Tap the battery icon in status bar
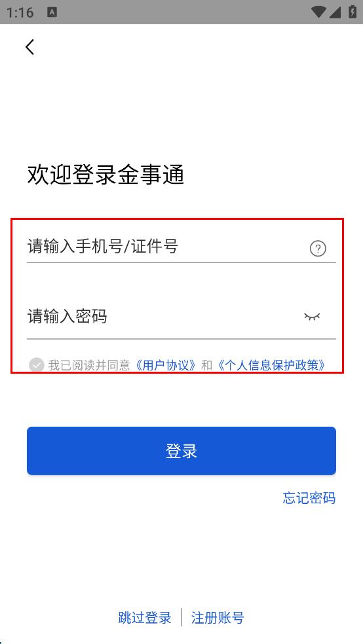Viewport: 363px width, 644px height. pyautogui.click(x=353, y=12)
